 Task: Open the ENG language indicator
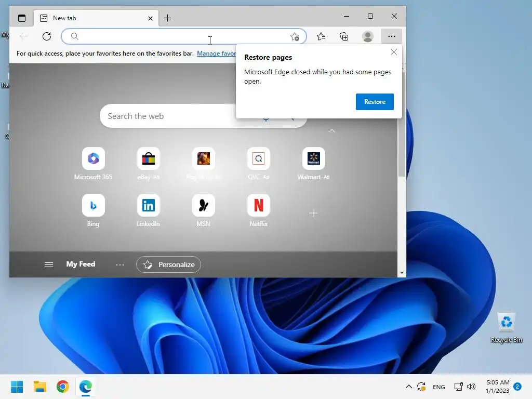(x=438, y=387)
